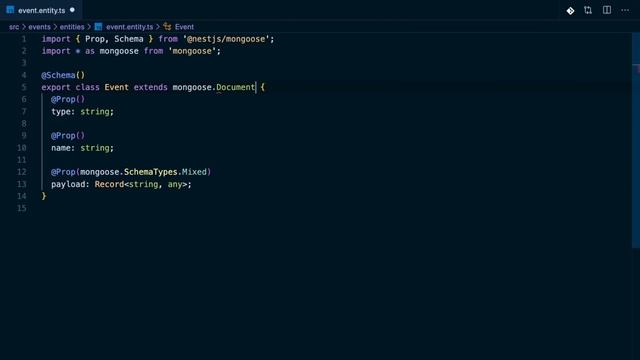Select 'event.entity.ts' breadcrumb item
The height and width of the screenshot is (360, 640).
point(129,27)
